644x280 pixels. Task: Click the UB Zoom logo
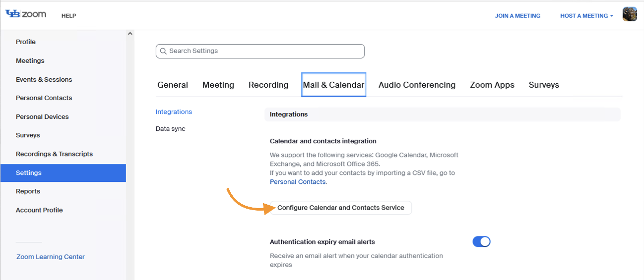pyautogui.click(x=26, y=14)
